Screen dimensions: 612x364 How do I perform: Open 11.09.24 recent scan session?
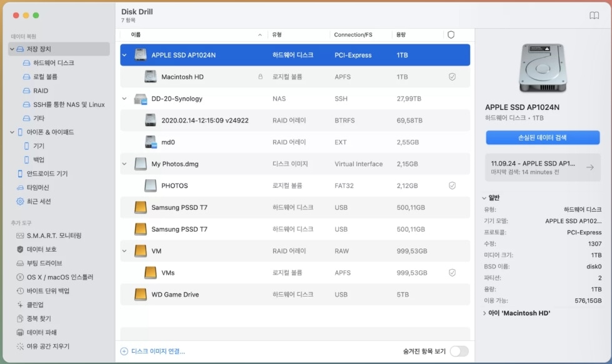[x=543, y=167]
